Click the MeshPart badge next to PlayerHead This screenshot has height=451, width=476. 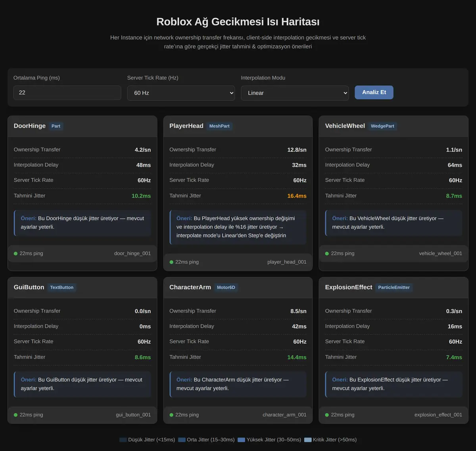click(219, 126)
